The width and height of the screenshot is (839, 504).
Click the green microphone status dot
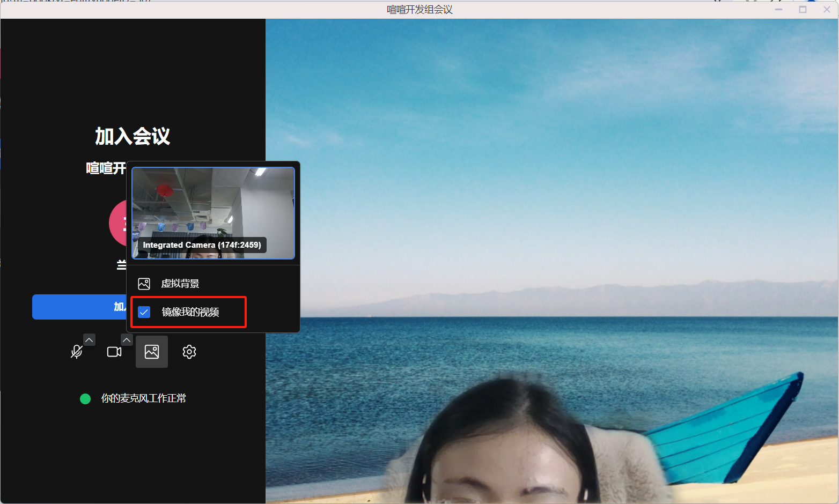[85, 399]
